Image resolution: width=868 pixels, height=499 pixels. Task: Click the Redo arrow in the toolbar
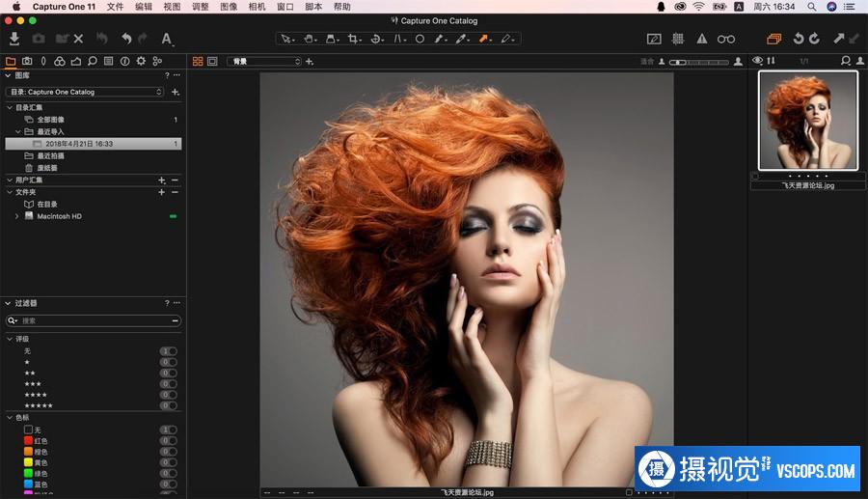click(x=143, y=39)
